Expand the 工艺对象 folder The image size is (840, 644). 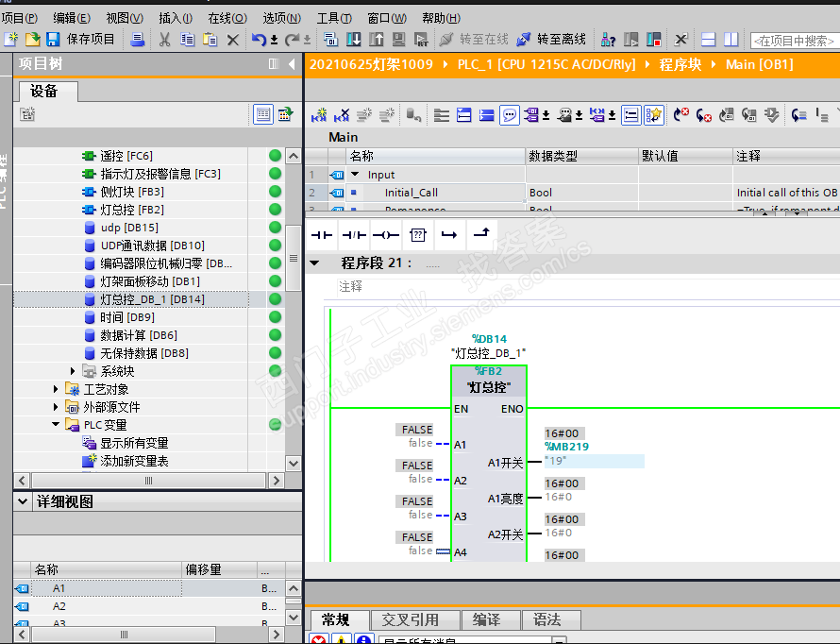click(57, 389)
